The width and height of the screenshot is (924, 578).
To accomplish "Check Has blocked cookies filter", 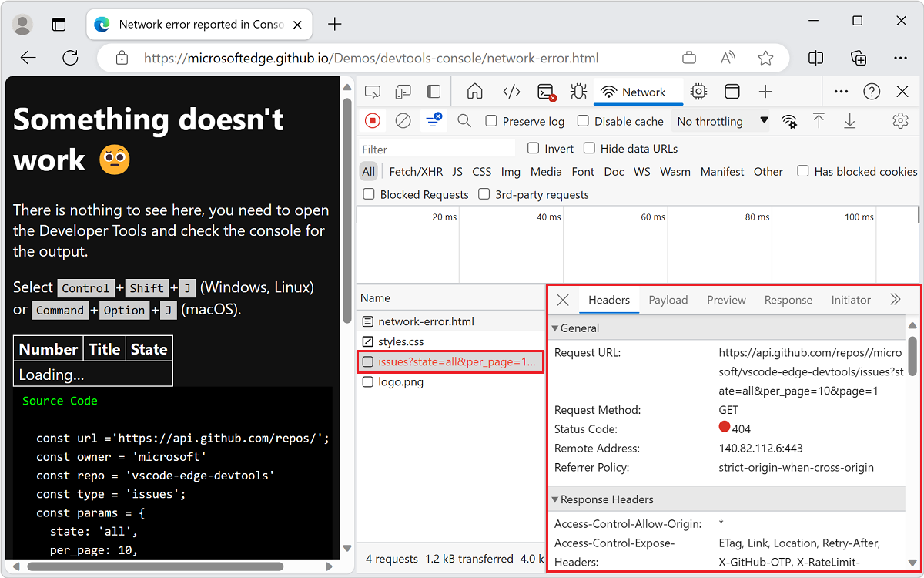I will click(x=803, y=171).
